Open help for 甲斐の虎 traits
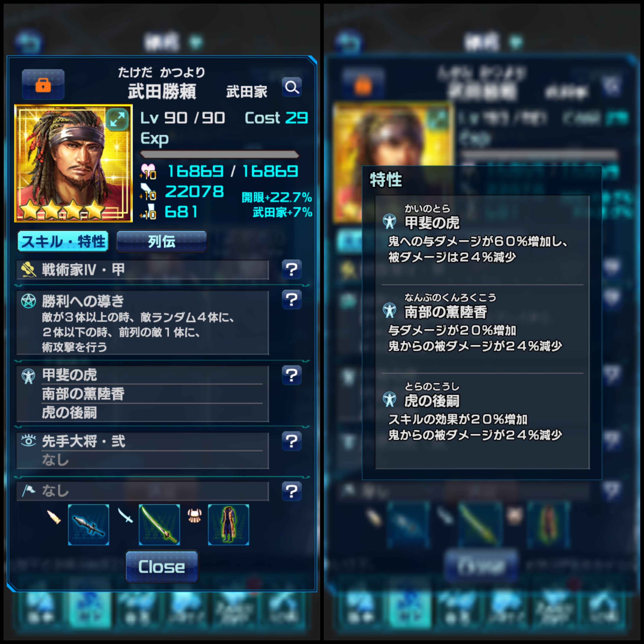 (292, 375)
